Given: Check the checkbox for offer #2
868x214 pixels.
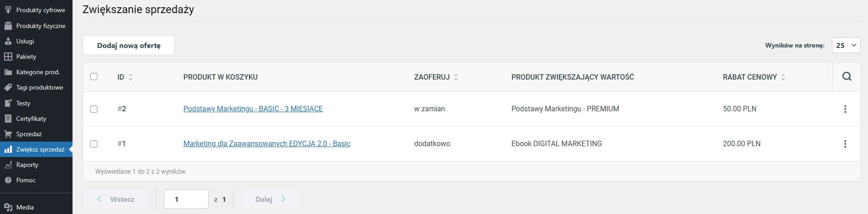Looking at the screenshot, I should pyautogui.click(x=94, y=109).
